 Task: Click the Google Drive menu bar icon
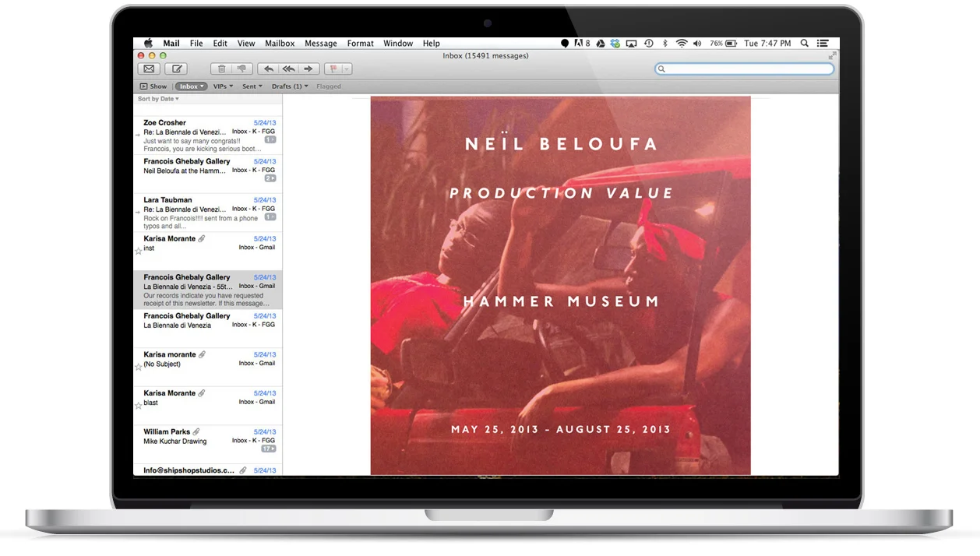coord(601,44)
